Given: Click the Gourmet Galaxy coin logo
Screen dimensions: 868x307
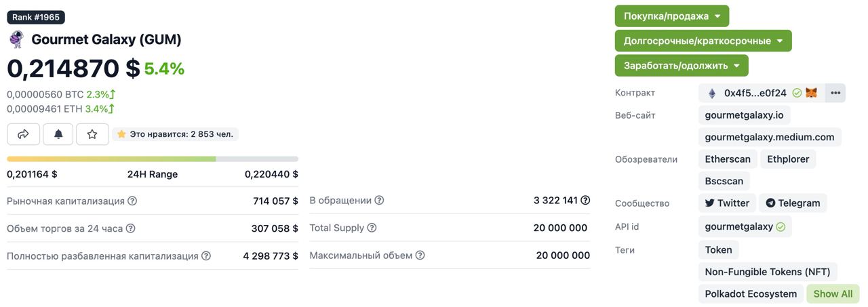Looking at the screenshot, I should click(16, 39).
